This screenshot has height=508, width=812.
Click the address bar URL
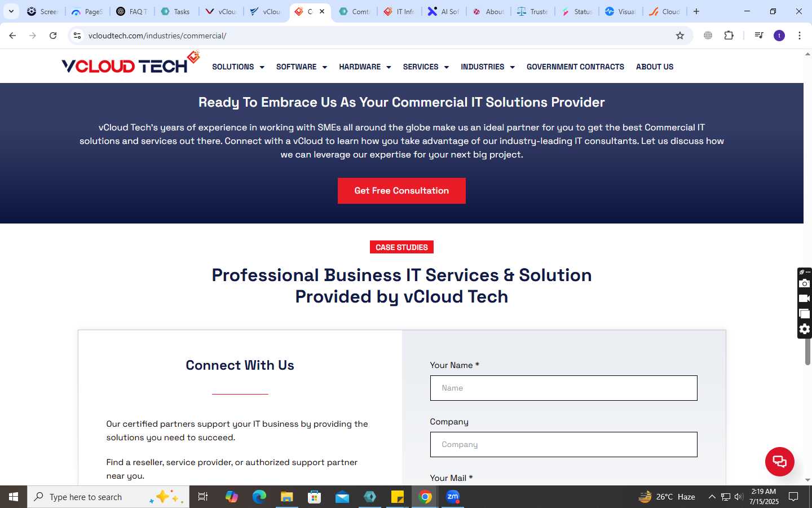(157, 36)
